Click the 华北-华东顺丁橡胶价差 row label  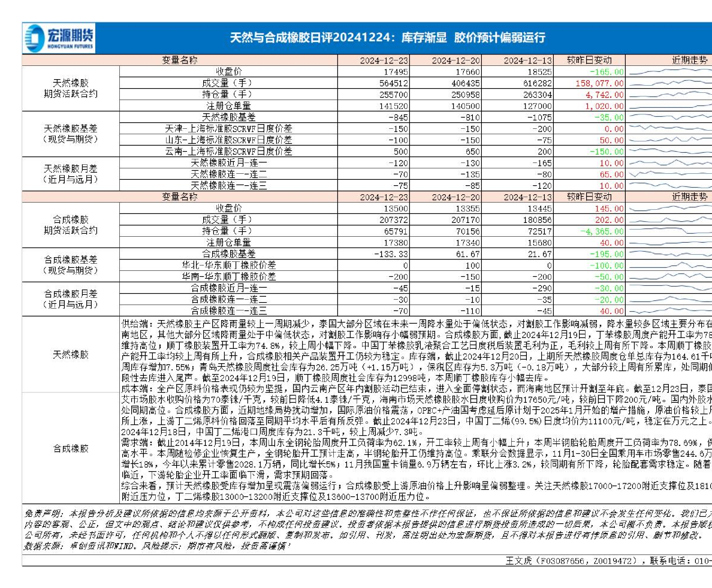(x=228, y=265)
